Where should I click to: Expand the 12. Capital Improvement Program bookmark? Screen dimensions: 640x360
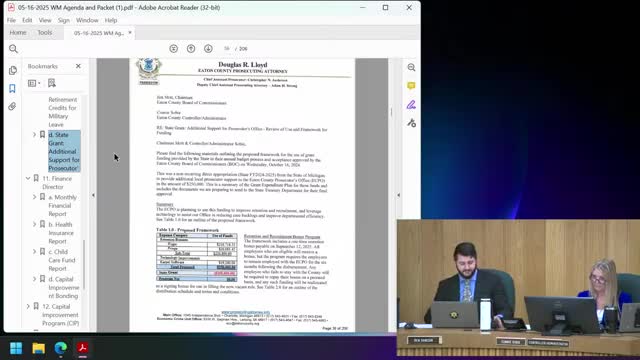(x=28, y=306)
